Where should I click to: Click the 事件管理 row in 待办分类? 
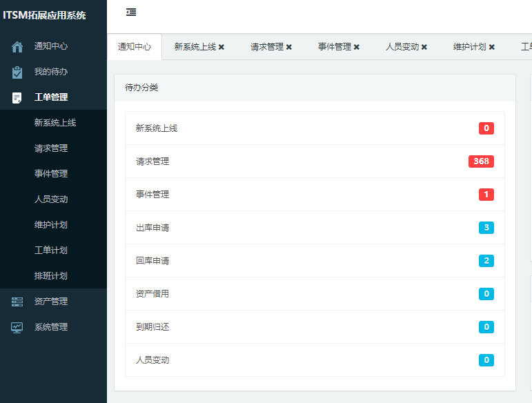(315, 195)
